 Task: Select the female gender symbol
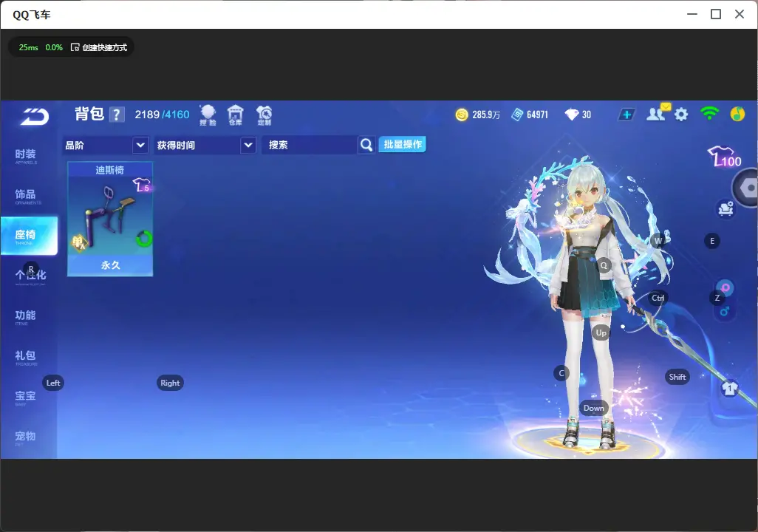[x=725, y=287]
